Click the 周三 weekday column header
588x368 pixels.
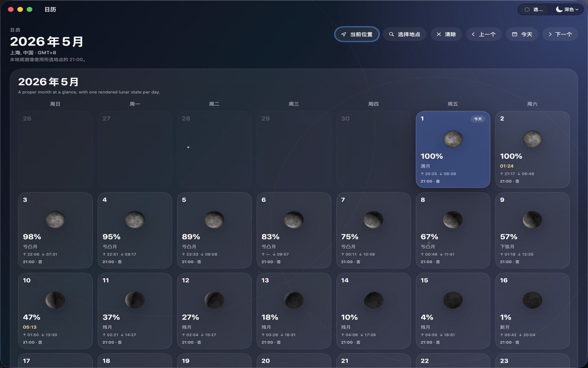click(294, 104)
